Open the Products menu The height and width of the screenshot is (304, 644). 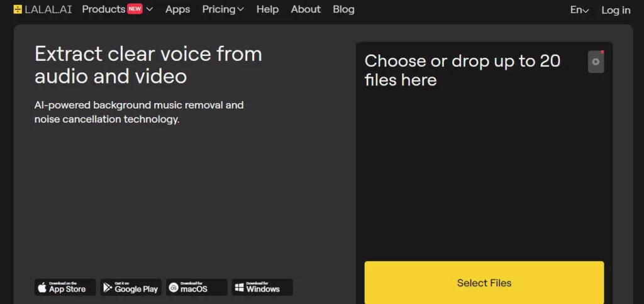click(x=104, y=9)
